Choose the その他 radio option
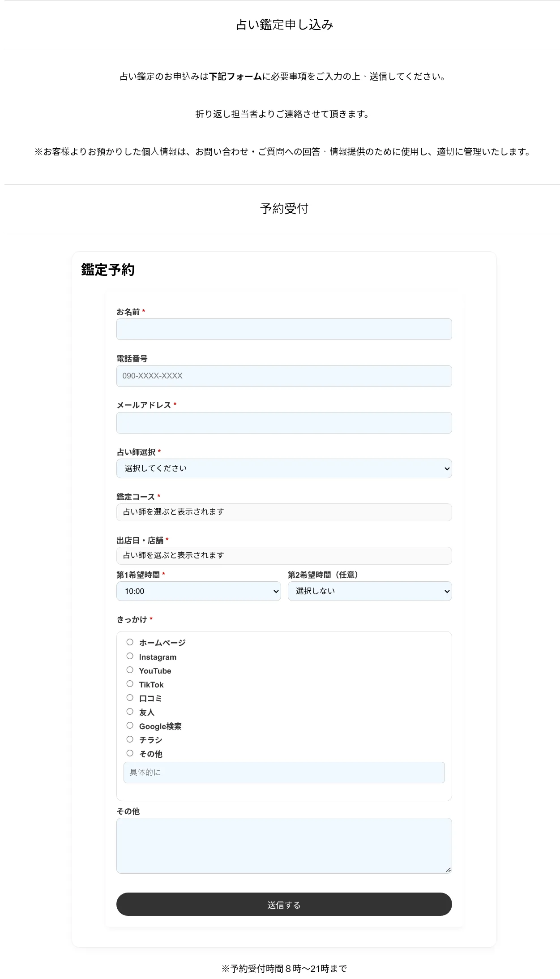Viewport: 560px width, 979px height. tap(130, 753)
